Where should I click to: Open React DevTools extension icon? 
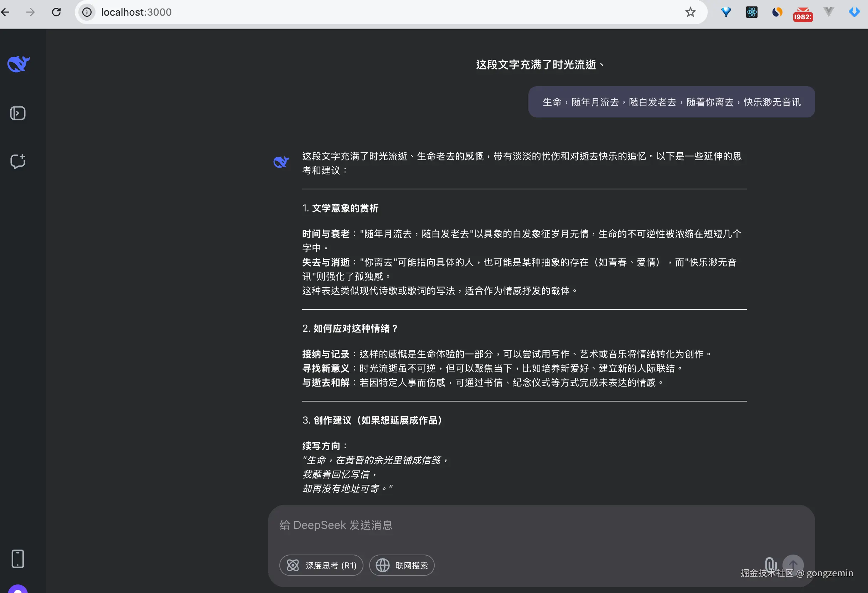point(751,12)
